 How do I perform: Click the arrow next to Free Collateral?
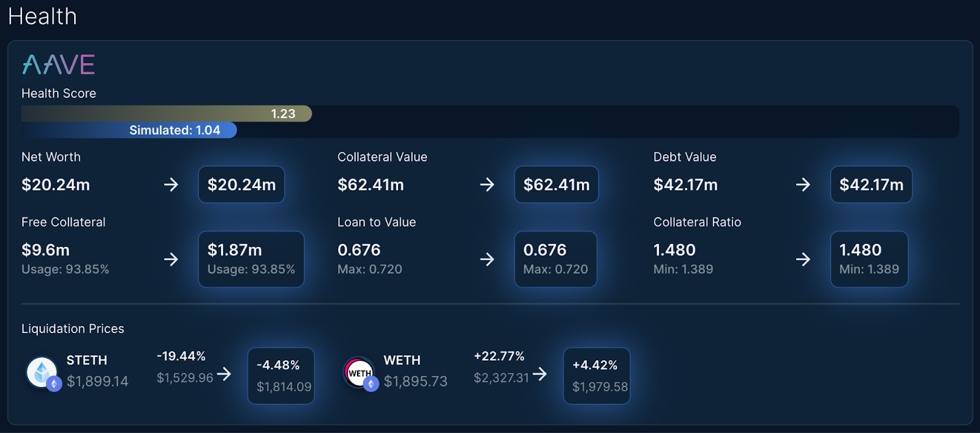click(171, 259)
